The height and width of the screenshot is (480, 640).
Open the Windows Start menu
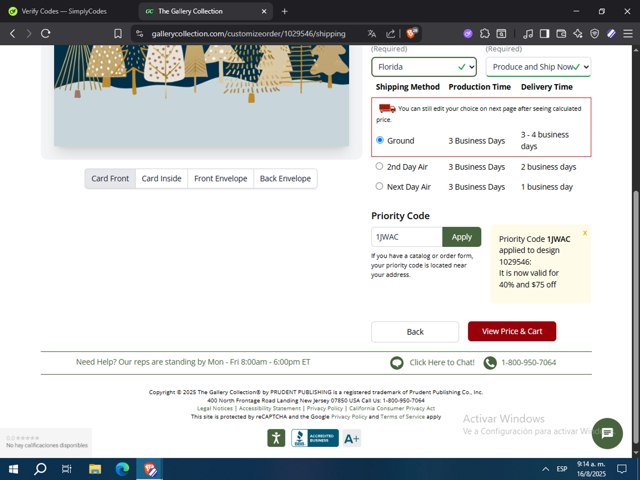pyautogui.click(x=13, y=469)
